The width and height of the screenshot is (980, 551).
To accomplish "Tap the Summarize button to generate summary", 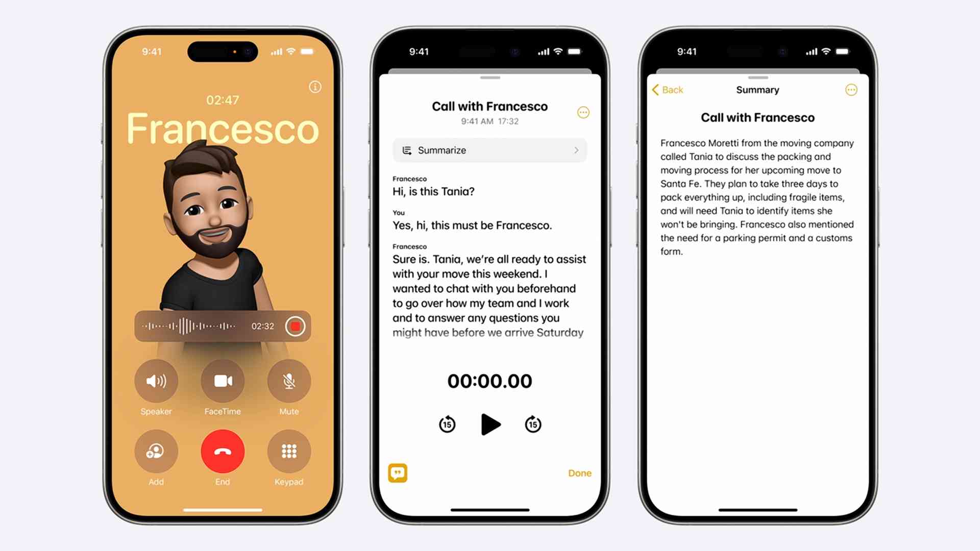I will pos(489,149).
